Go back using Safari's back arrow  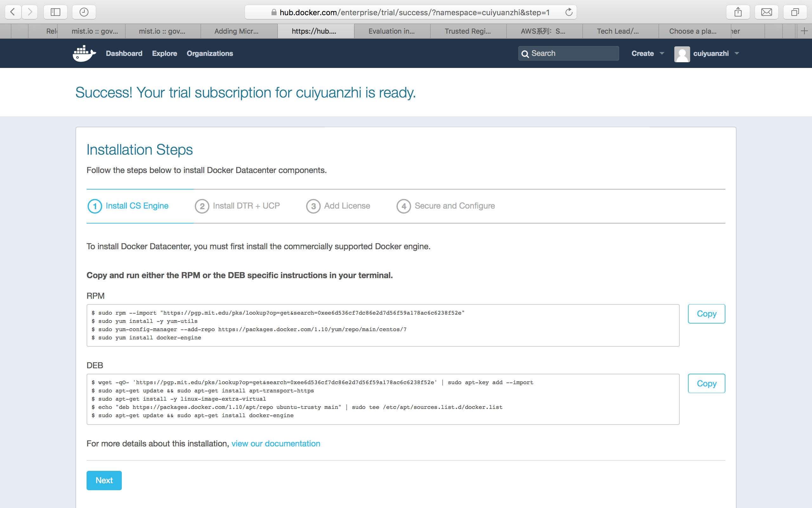(x=13, y=12)
